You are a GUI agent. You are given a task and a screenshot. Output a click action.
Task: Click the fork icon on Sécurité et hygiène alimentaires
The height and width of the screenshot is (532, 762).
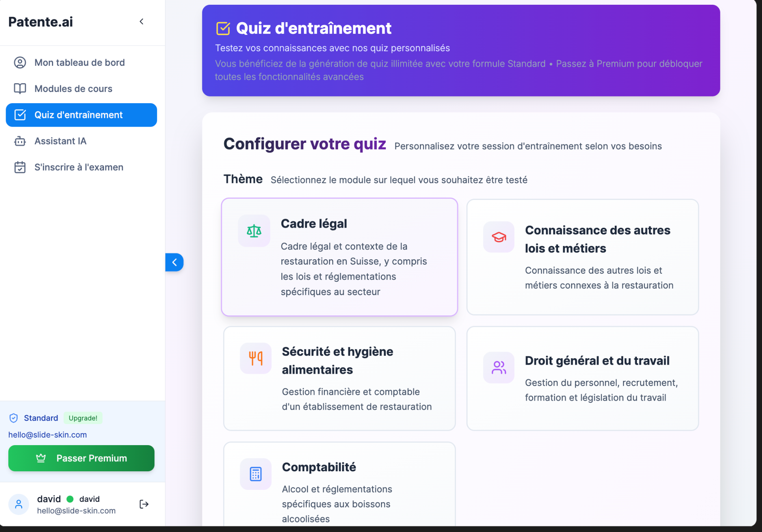pos(255,358)
